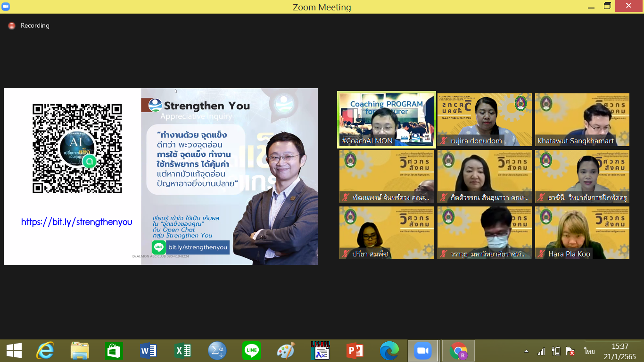Open the math input Sigma app in taskbar
The width and height of the screenshot is (644, 362).
point(217,351)
